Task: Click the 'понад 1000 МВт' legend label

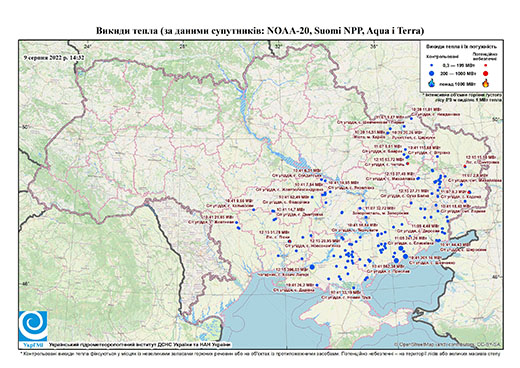Action: tap(457, 83)
